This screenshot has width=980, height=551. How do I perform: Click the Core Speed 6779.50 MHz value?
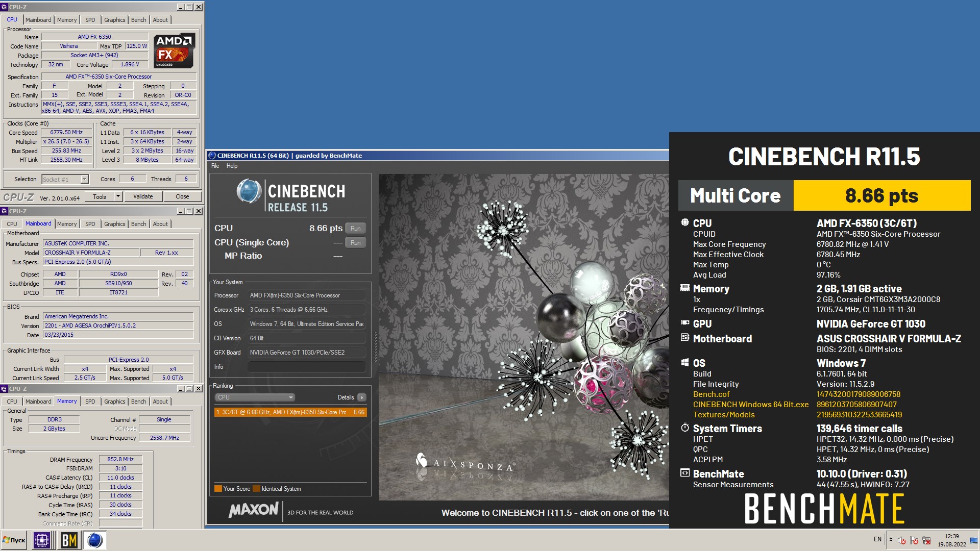click(x=66, y=132)
